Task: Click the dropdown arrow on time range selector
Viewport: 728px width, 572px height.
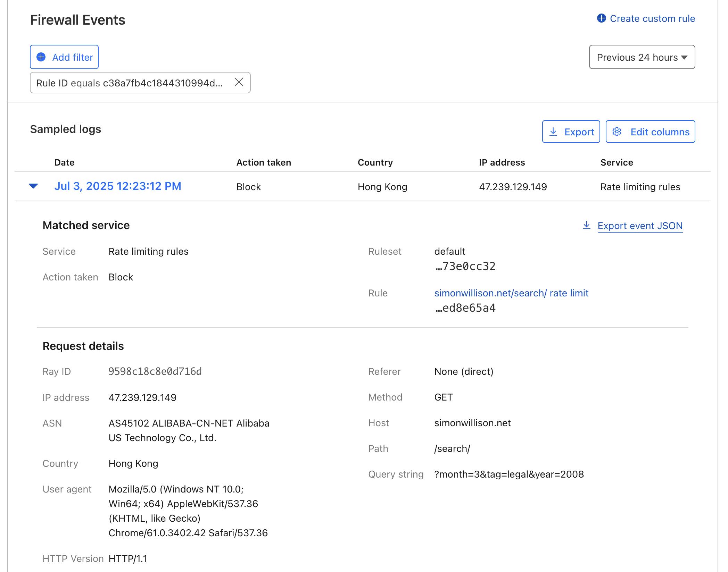Action: [684, 57]
